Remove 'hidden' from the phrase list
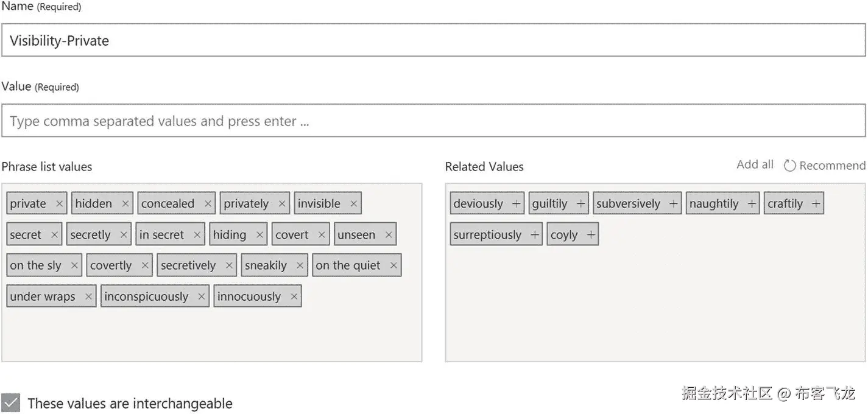Screen dimensions: 868x414 (x=125, y=204)
